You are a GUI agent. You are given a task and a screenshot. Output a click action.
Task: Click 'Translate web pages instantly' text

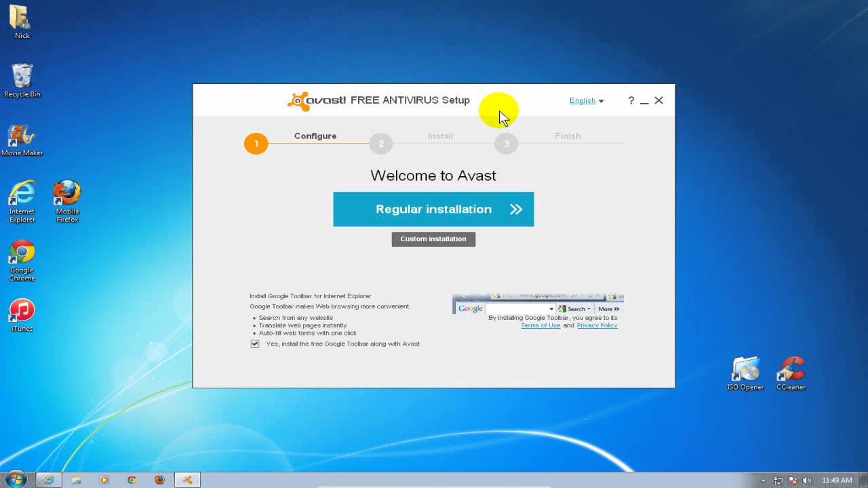302,325
